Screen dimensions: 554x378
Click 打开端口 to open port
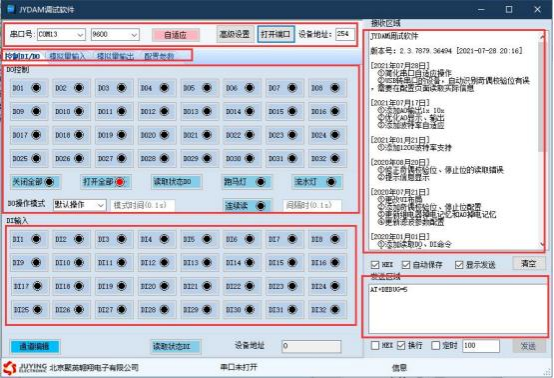276,34
